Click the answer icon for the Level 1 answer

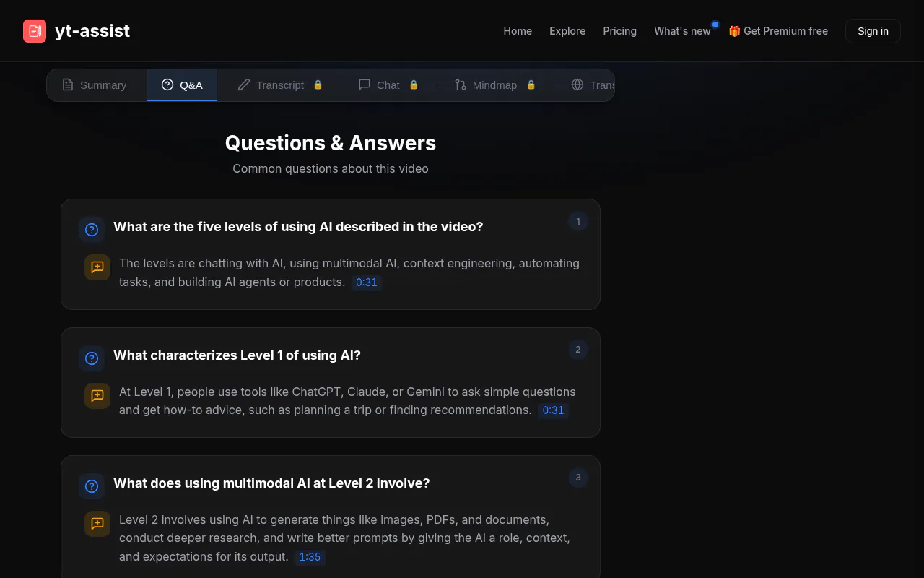97,396
